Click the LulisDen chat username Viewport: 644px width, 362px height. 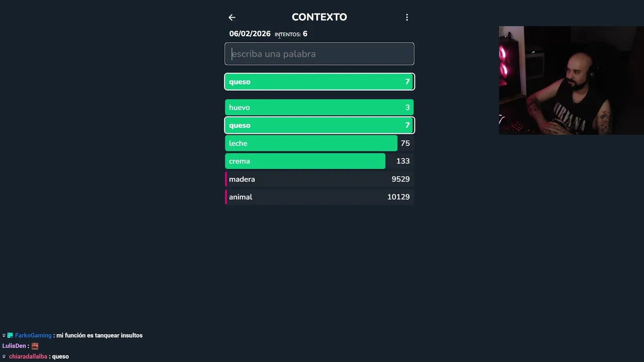pyautogui.click(x=14, y=346)
